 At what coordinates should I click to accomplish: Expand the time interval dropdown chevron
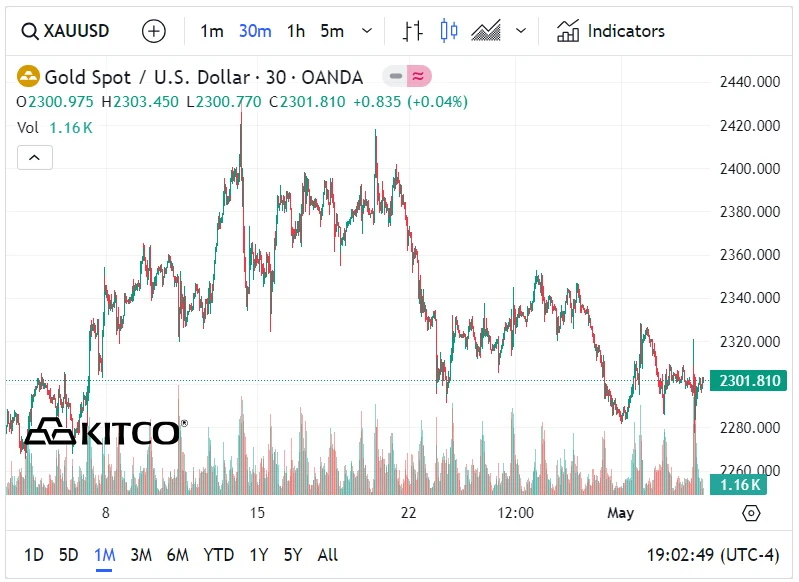(367, 31)
